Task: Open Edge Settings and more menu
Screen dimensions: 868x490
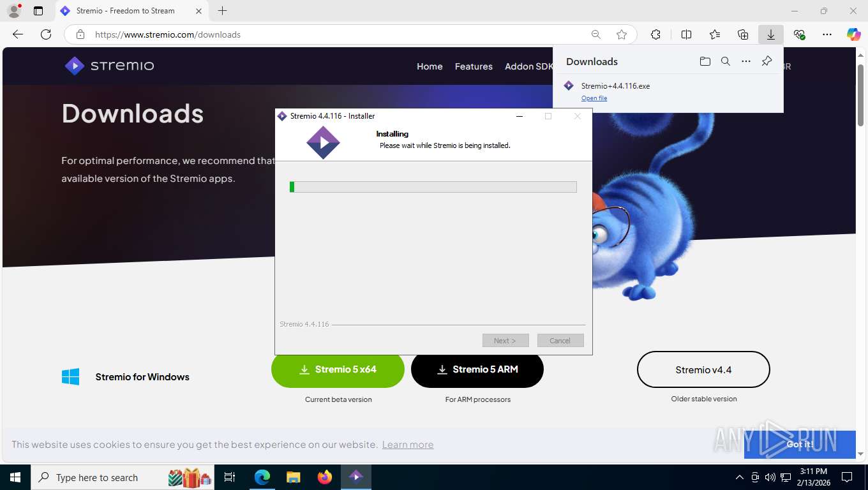Action: pos(827,34)
